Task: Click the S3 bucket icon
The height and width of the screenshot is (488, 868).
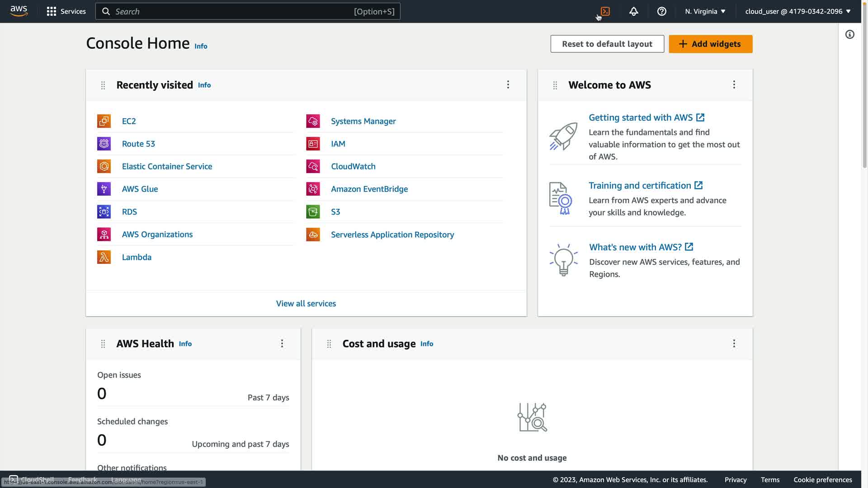Action: 313,212
